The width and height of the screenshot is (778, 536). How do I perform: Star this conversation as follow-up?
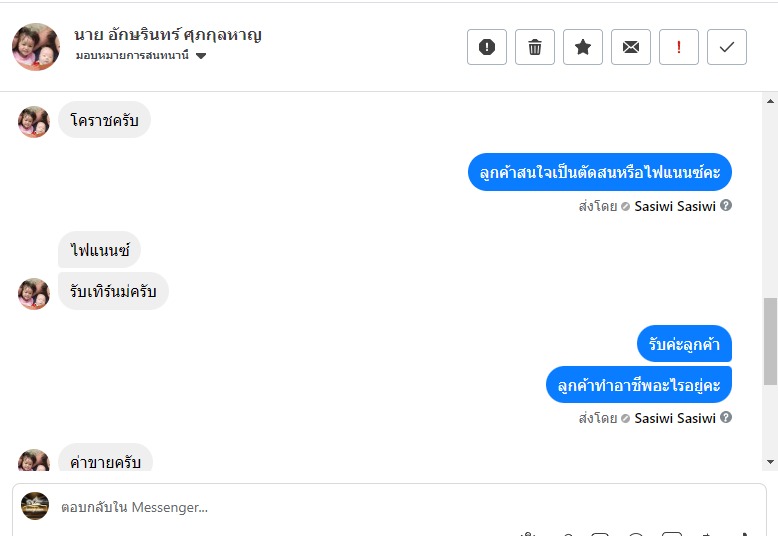pos(583,47)
